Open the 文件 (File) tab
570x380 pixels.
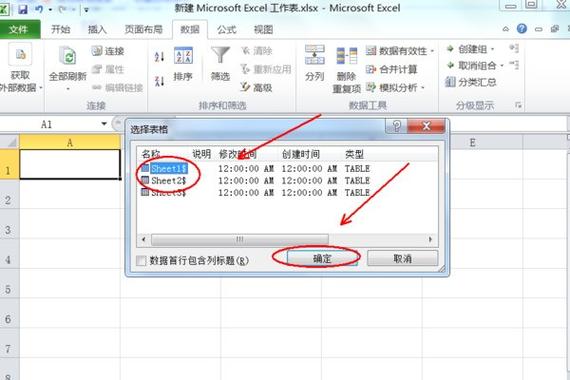(x=19, y=29)
